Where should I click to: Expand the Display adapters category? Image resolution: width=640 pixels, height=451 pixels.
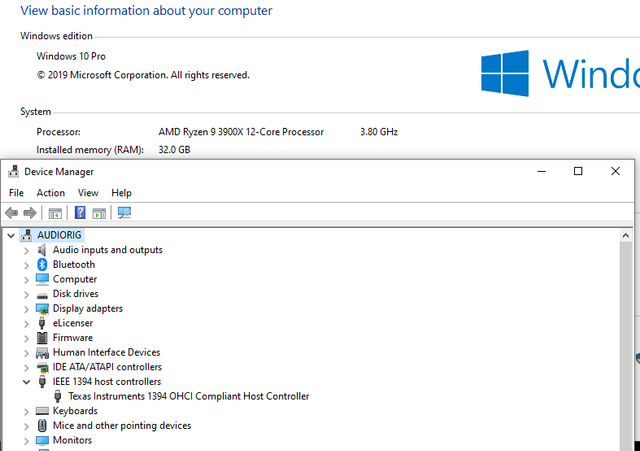click(27, 309)
